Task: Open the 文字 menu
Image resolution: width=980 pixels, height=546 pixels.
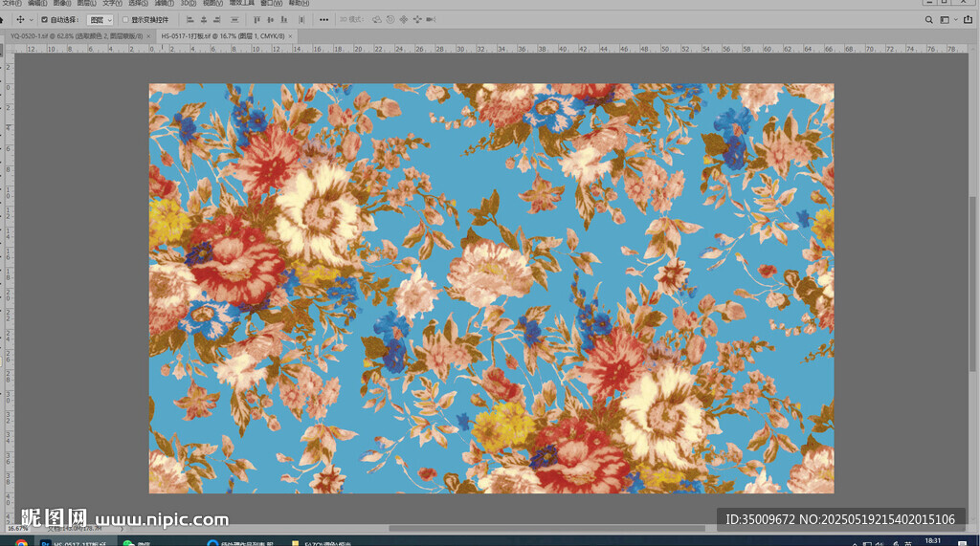Action: click(x=112, y=3)
